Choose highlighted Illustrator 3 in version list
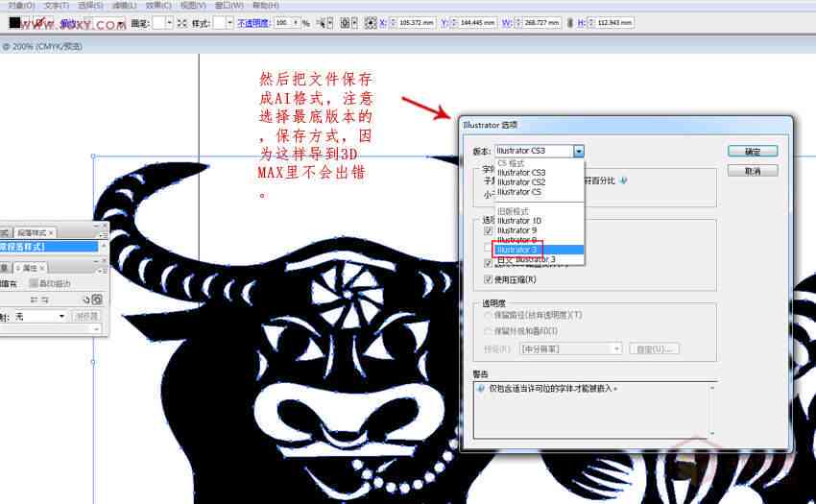Screen dimensions: 816x504 (540, 250)
